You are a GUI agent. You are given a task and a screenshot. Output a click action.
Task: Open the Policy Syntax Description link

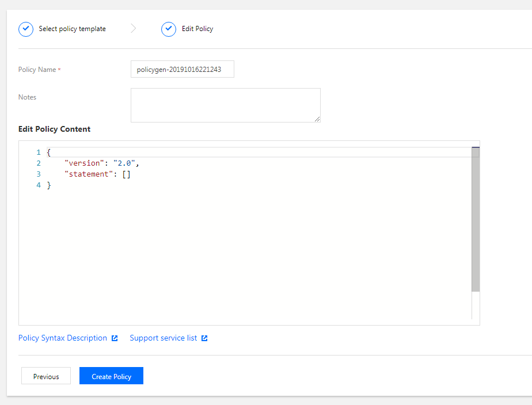tap(63, 338)
